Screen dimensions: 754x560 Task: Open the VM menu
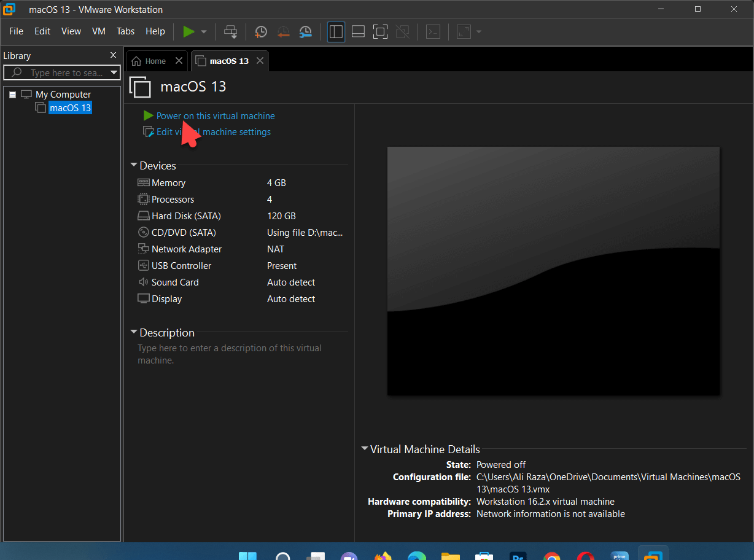coord(98,31)
